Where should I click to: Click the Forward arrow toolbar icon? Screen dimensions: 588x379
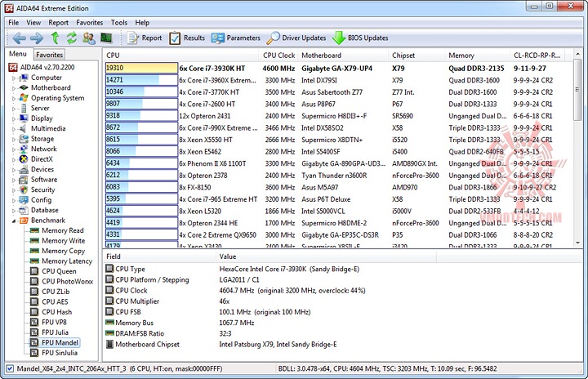click(37, 38)
